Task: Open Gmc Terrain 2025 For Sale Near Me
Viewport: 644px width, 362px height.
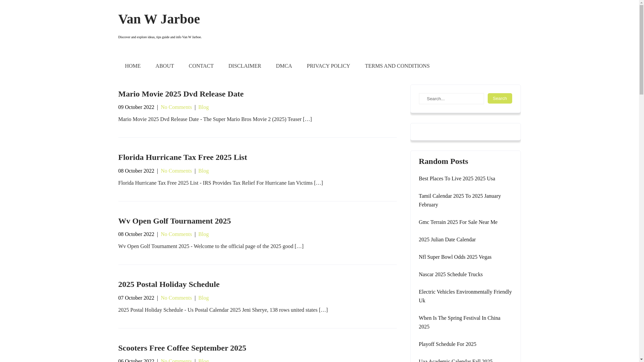Action: pyautogui.click(x=458, y=222)
